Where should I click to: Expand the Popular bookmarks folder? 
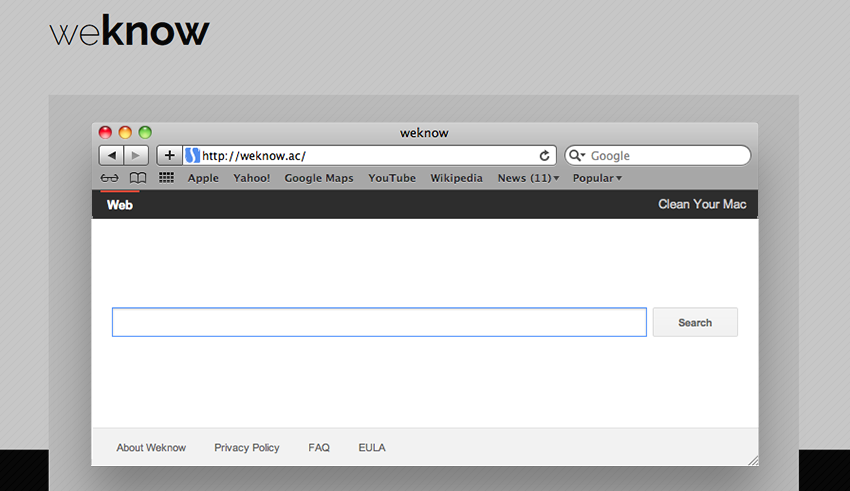pos(597,178)
